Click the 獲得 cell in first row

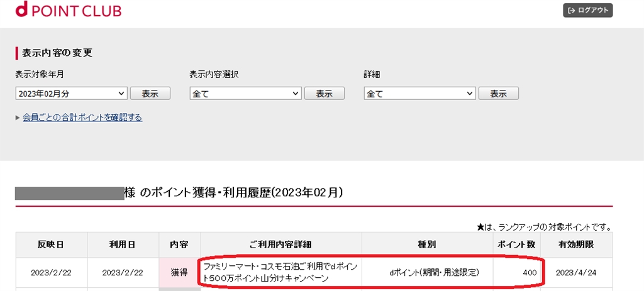tap(179, 273)
